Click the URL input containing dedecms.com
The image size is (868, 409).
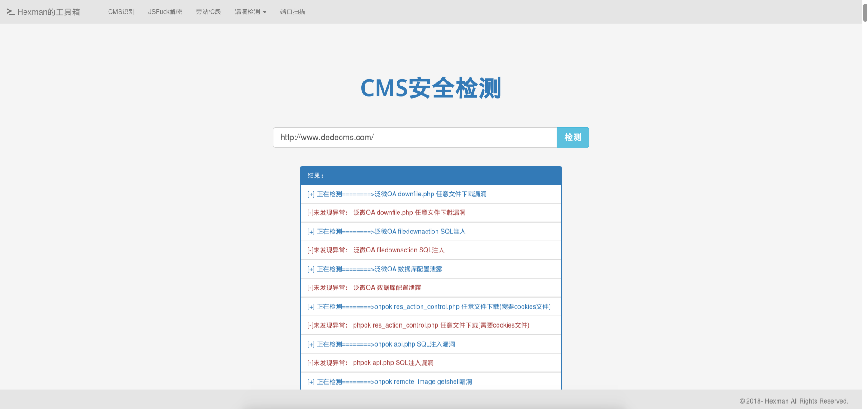(x=414, y=137)
